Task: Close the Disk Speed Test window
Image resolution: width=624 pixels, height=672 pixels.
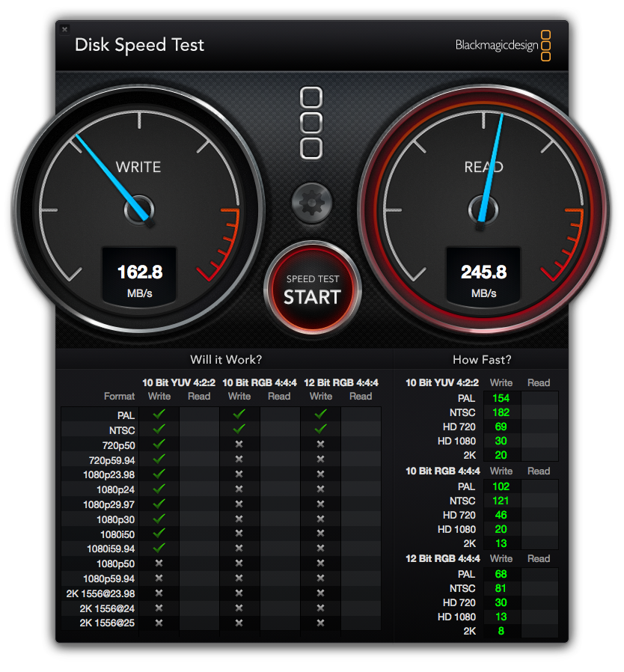Action: (x=64, y=29)
